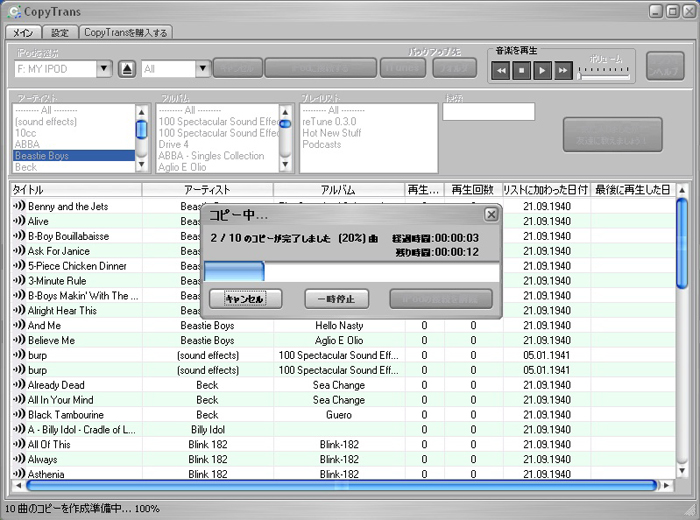Click the volume slider
Screen dimensions: 700x520
[604, 73]
